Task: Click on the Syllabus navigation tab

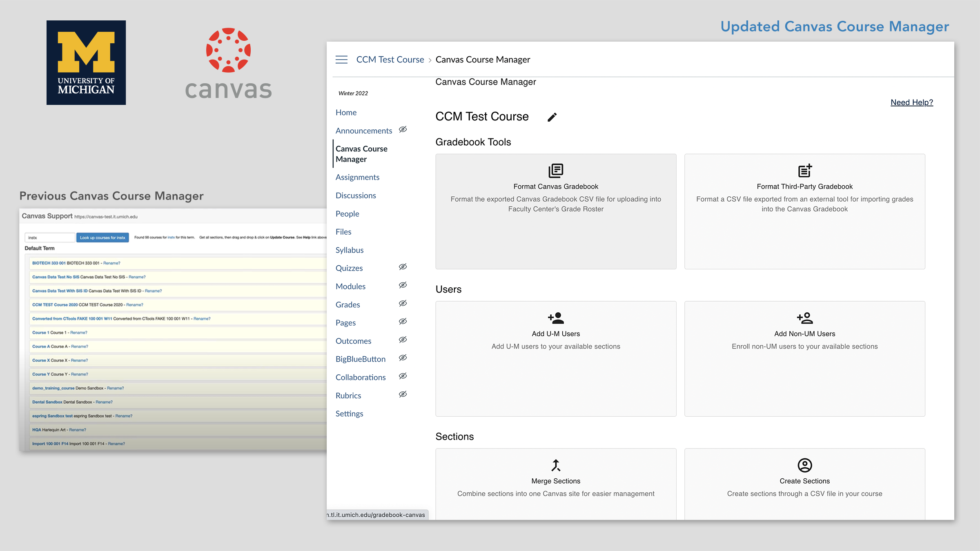Action: 349,250
